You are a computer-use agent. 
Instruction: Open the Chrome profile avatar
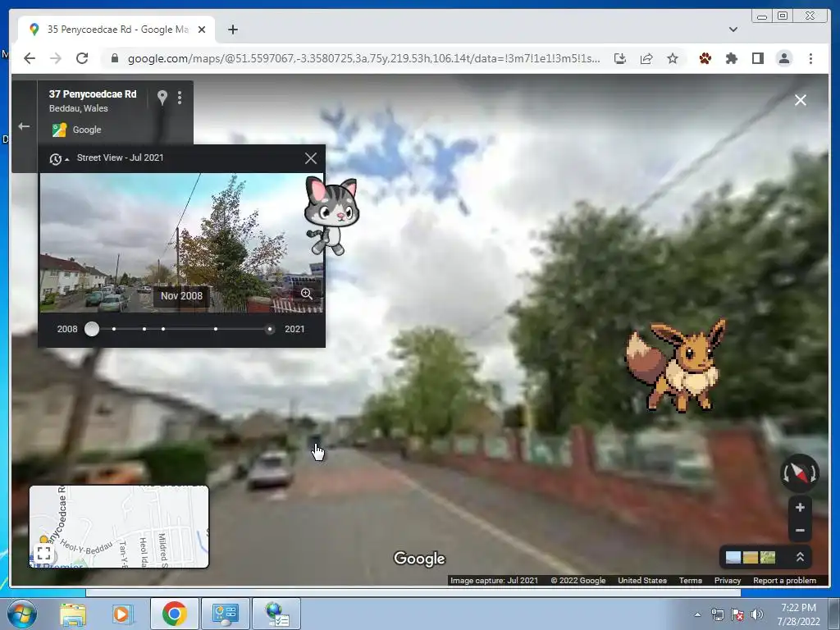pos(783,58)
